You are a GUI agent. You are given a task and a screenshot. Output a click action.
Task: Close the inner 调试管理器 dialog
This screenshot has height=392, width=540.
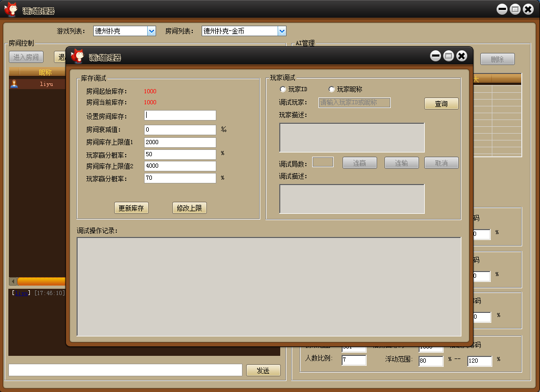(x=461, y=56)
